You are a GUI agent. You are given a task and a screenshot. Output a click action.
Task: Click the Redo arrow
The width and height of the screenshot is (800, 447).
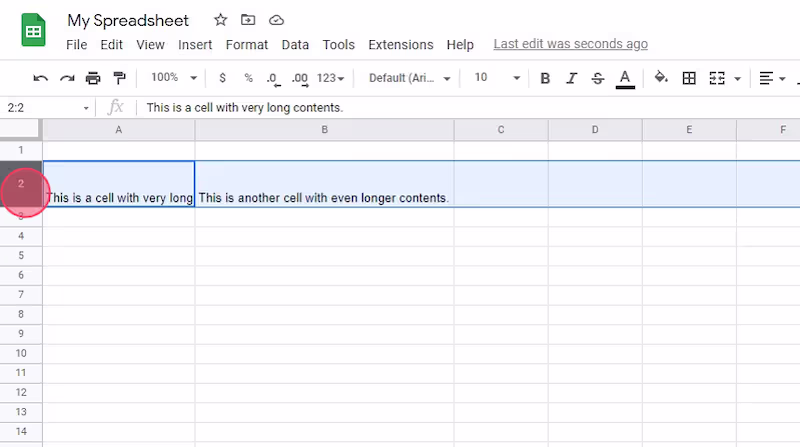pos(67,78)
